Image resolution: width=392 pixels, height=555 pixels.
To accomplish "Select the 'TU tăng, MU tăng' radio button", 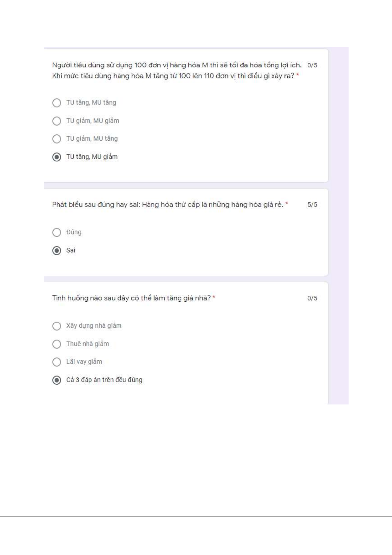I will tap(57, 103).
